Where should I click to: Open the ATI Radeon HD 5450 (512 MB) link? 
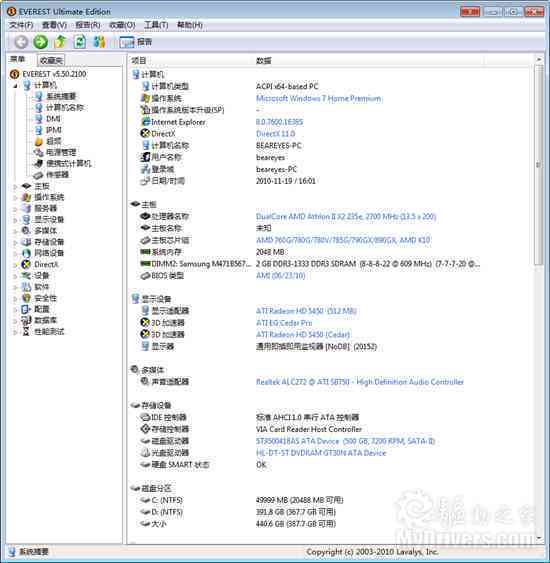[x=306, y=311]
